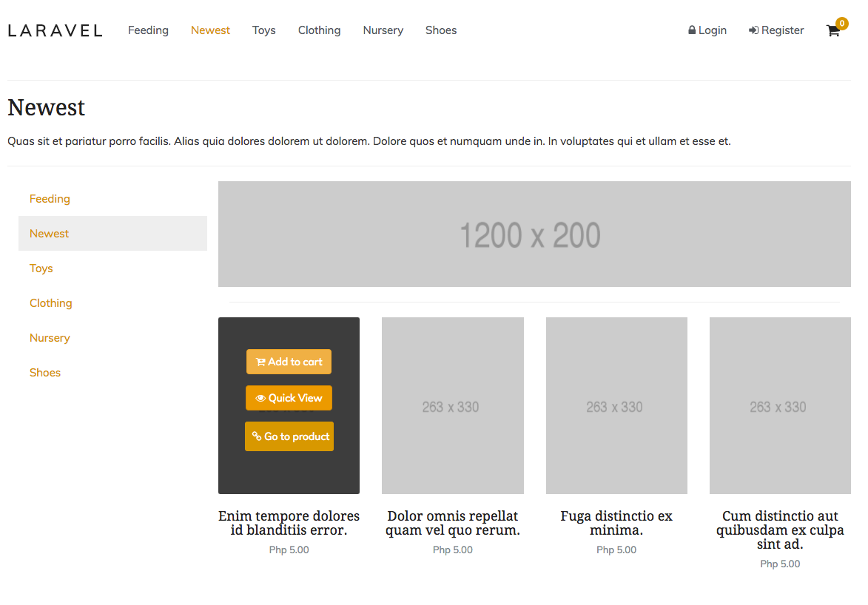
Task: Click the 'Newest' page heading
Action: click(47, 107)
